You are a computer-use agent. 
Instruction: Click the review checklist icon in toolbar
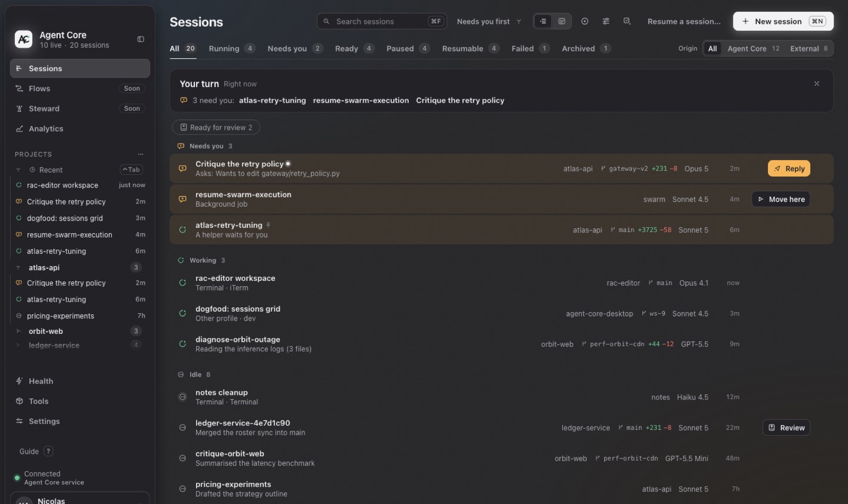pyautogui.click(x=627, y=21)
